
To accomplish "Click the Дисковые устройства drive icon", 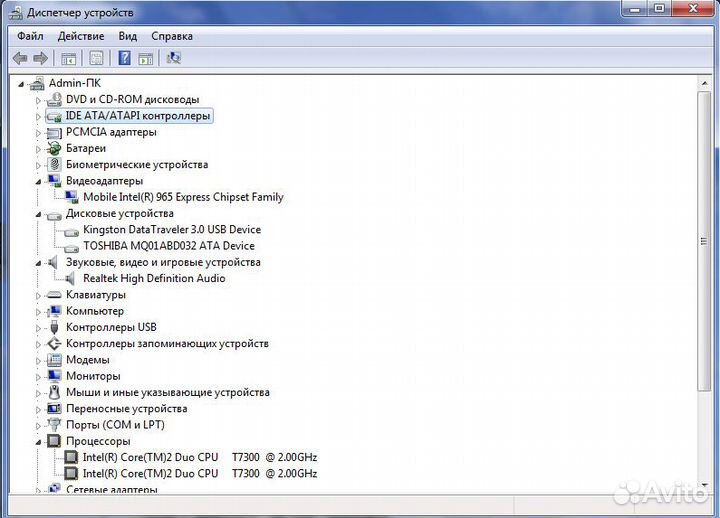I will click(54, 214).
